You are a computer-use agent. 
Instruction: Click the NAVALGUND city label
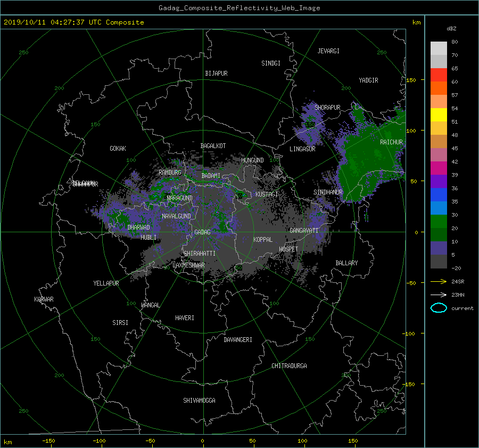[176, 216]
